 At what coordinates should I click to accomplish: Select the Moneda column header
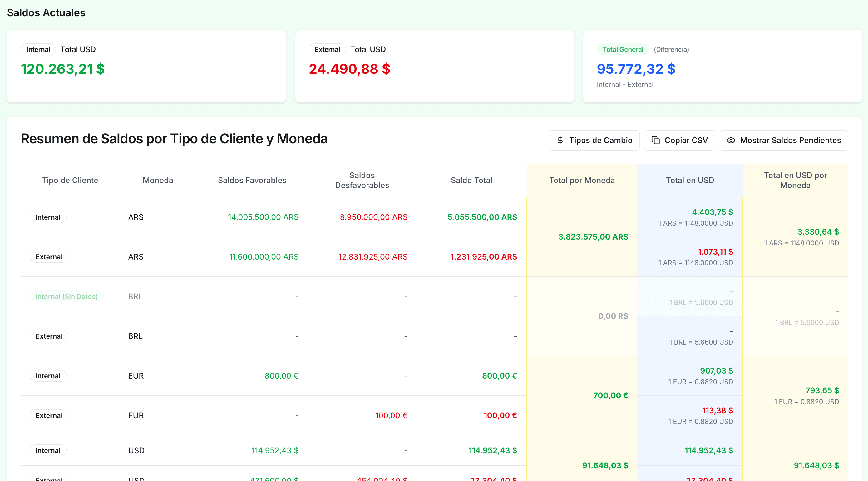pyautogui.click(x=158, y=180)
